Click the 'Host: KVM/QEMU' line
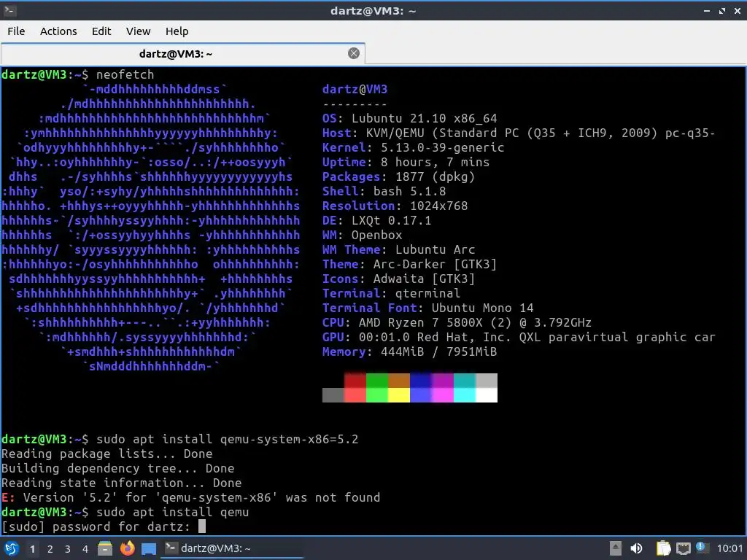Screen dimensions: 747x560 coord(519,133)
